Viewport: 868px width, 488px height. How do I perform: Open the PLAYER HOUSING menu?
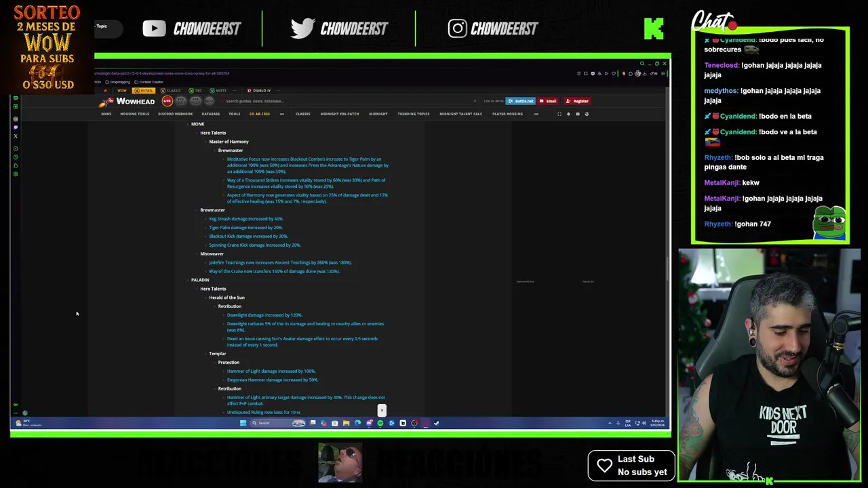507,114
